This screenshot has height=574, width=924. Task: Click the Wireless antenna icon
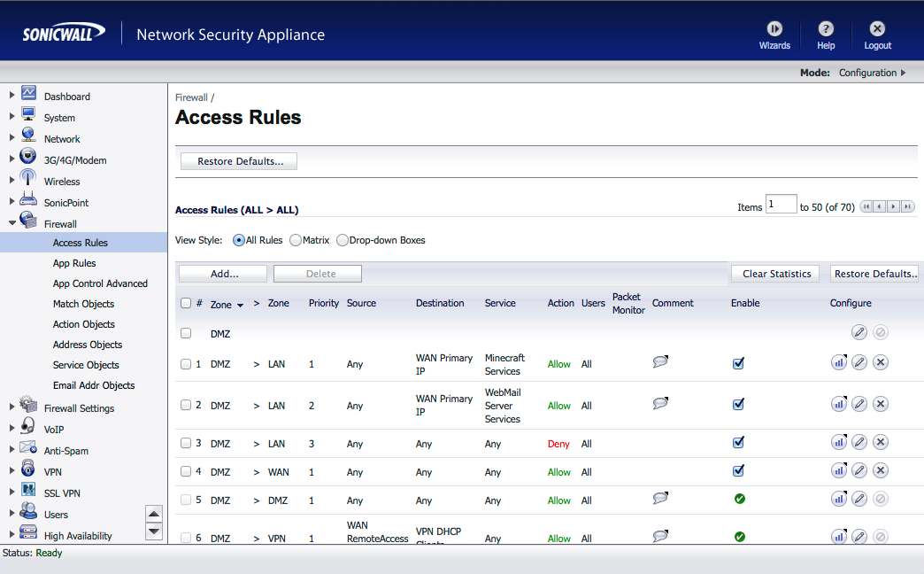pyautogui.click(x=27, y=177)
